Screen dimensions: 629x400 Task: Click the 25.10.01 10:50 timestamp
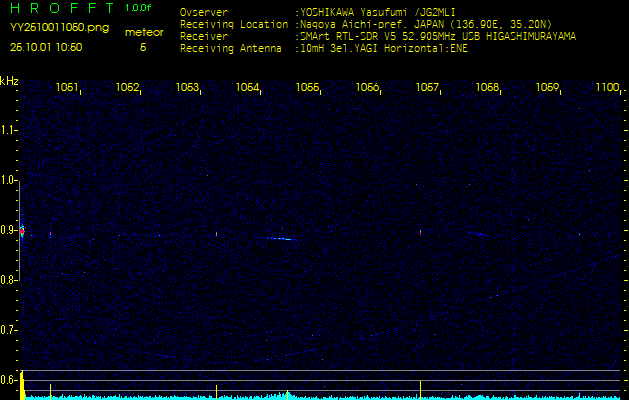[46, 46]
